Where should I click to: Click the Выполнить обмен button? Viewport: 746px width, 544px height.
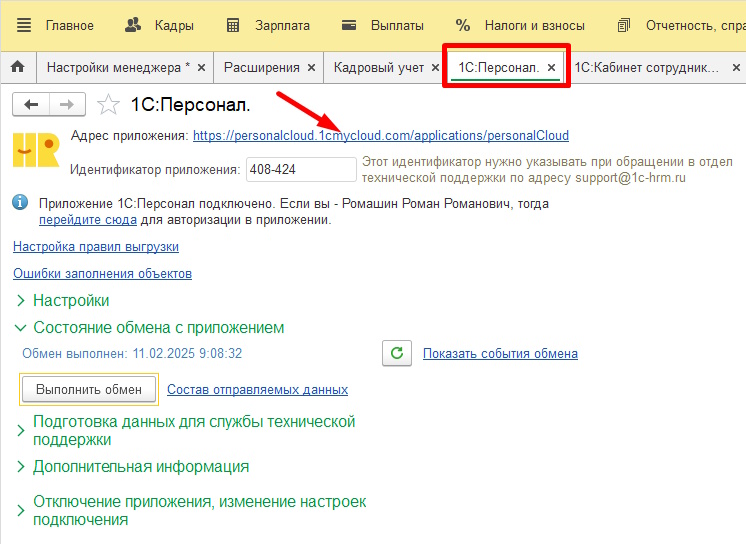89,389
